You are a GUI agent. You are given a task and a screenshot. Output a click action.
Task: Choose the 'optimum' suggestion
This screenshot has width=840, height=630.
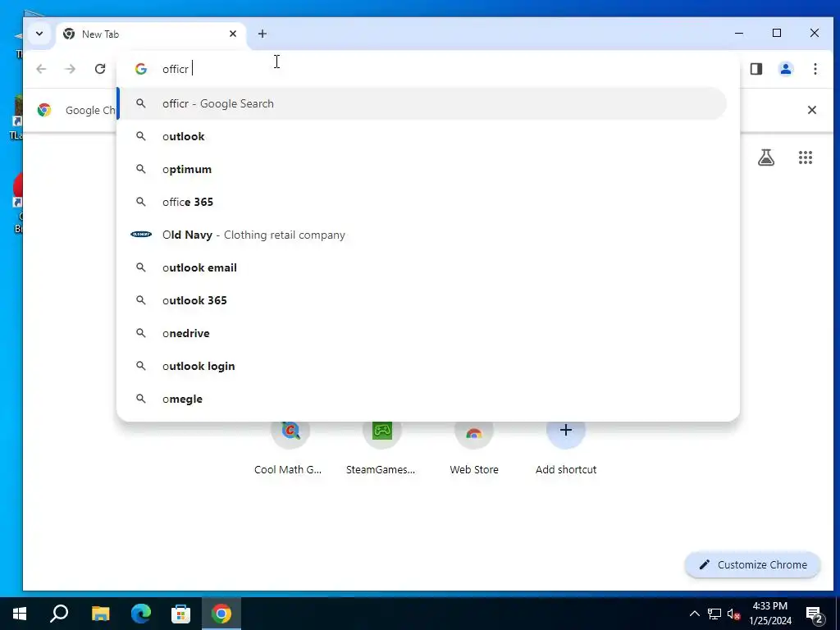(422, 169)
